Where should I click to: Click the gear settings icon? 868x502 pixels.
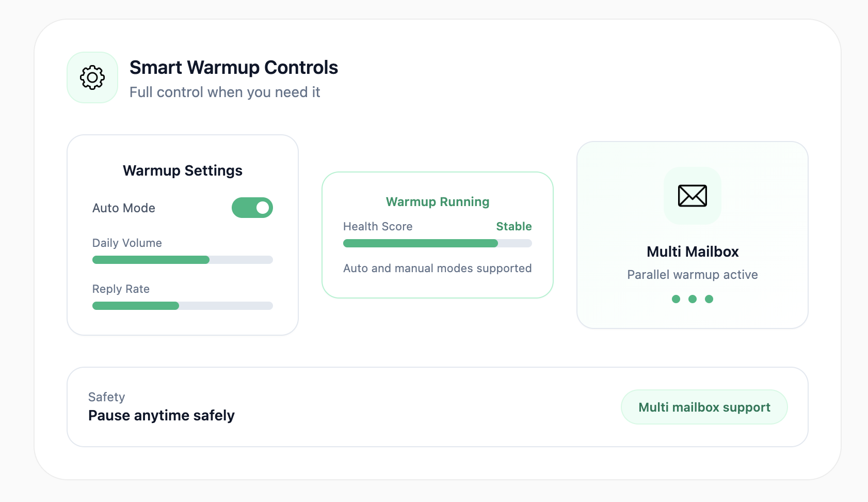click(x=92, y=77)
